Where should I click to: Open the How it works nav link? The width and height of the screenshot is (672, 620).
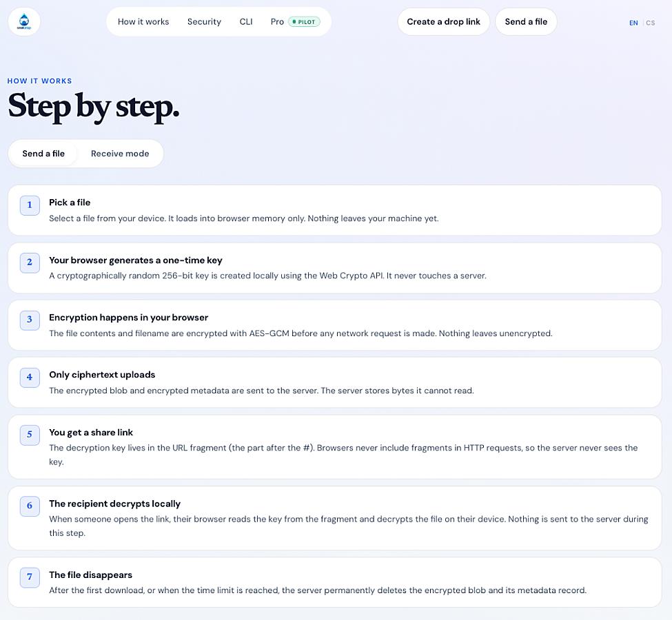(143, 22)
